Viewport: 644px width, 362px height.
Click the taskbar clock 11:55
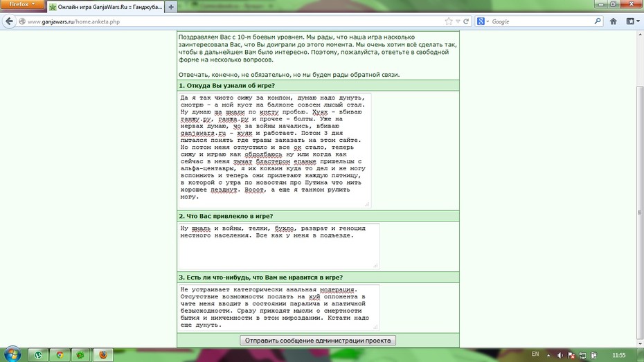click(619, 355)
